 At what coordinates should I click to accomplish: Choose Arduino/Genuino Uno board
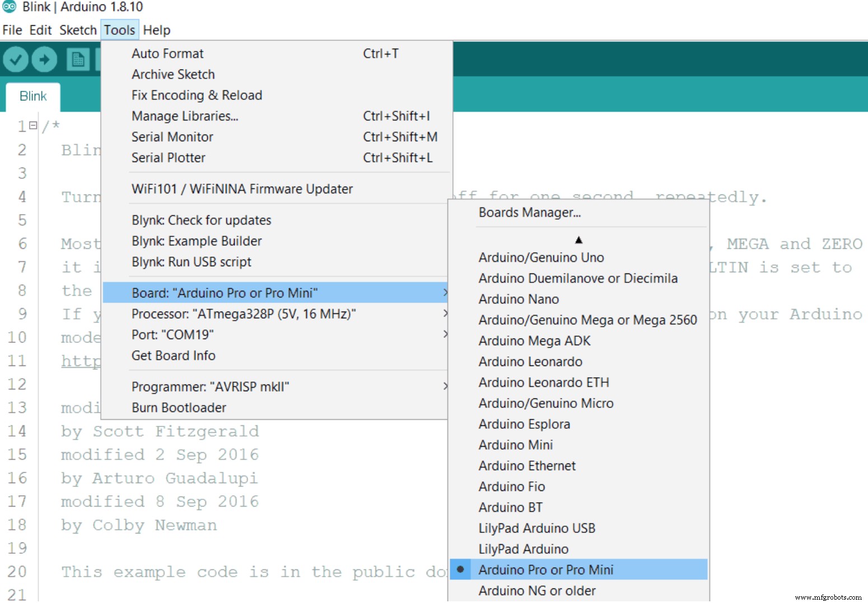coord(541,258)
